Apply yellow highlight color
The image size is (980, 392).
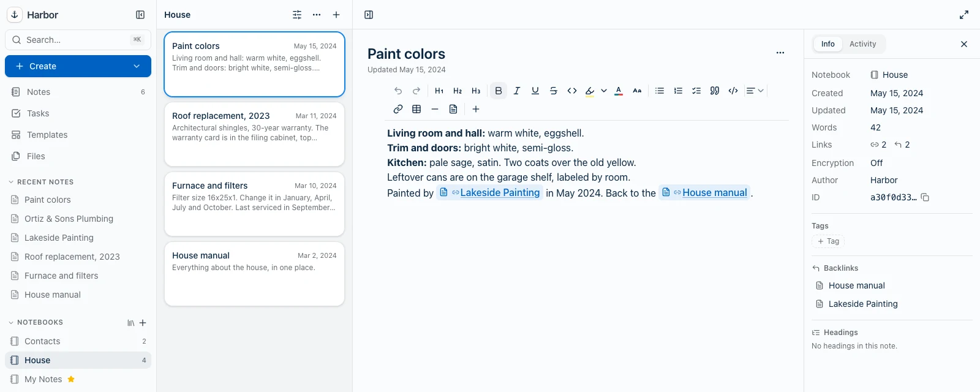click(x=590, y=91)
